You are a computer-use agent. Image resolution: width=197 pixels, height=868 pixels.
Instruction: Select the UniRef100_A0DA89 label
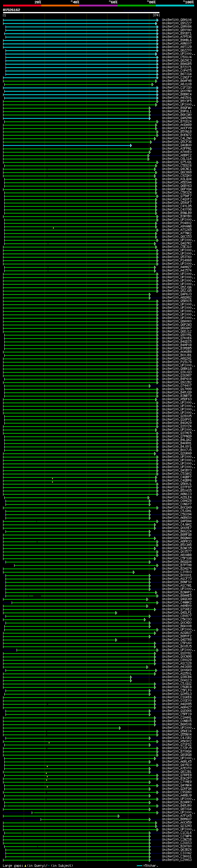pos(176,125)
